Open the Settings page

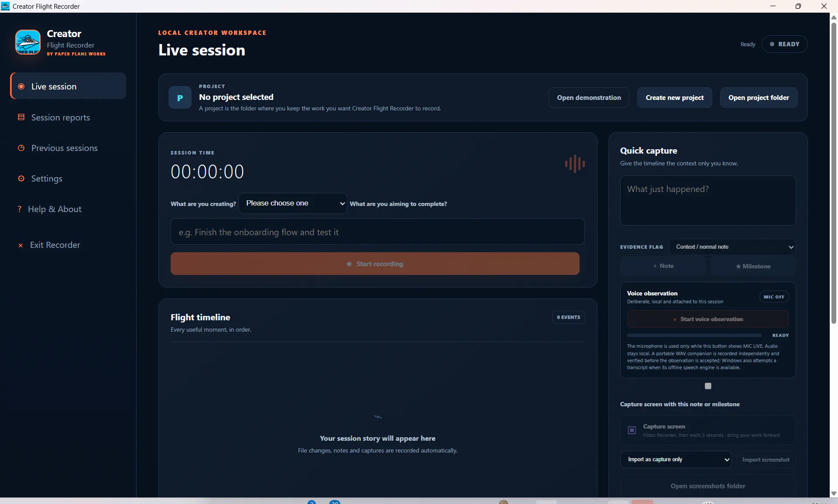(68, 178)
